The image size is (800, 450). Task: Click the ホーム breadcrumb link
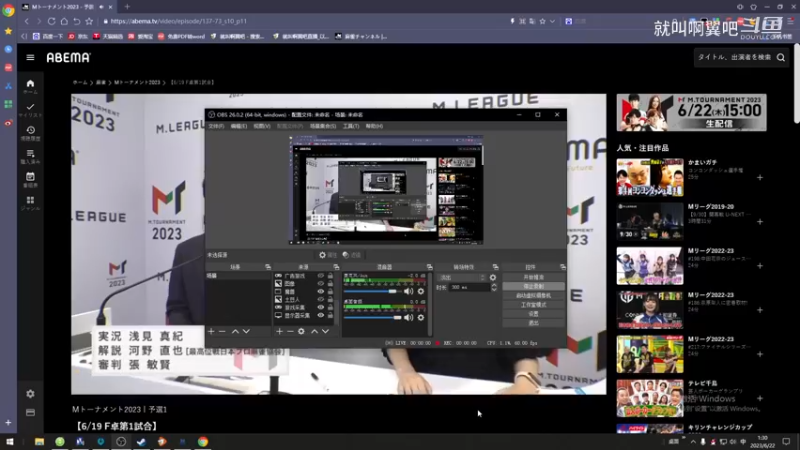(80, 82)
